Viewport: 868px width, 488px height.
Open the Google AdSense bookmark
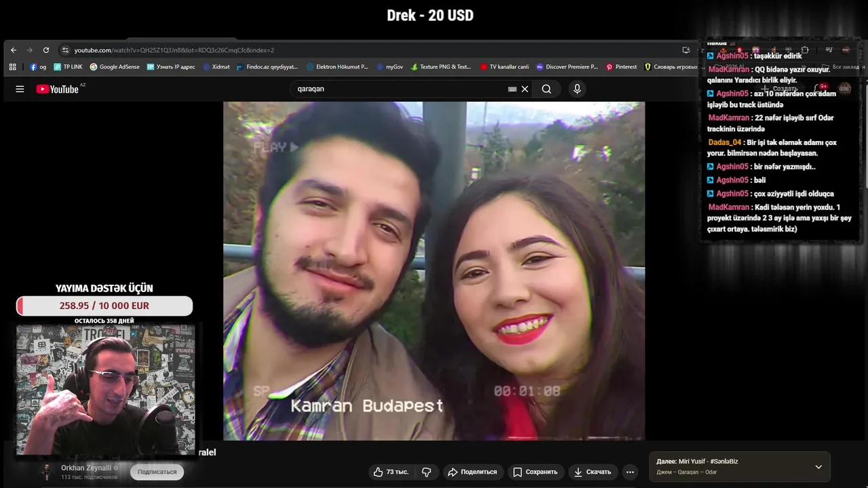pyautogui.click(x=115, y=67)
